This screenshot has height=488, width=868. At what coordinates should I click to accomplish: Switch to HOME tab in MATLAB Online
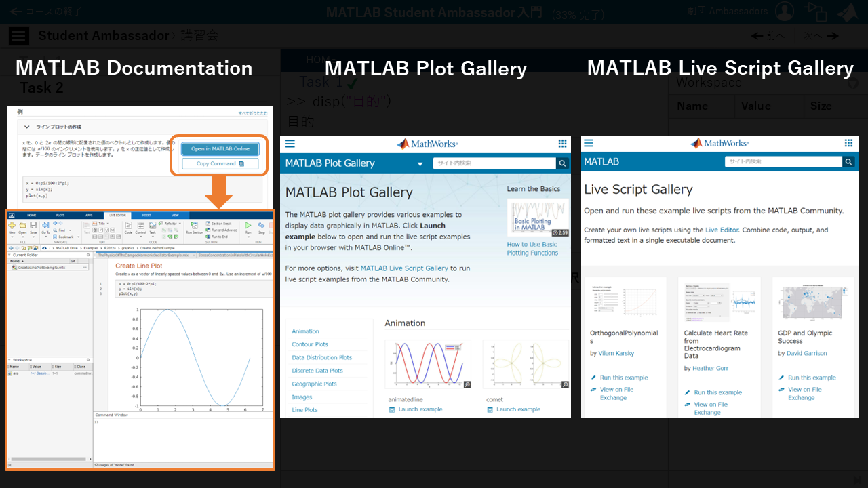point(31,216)
